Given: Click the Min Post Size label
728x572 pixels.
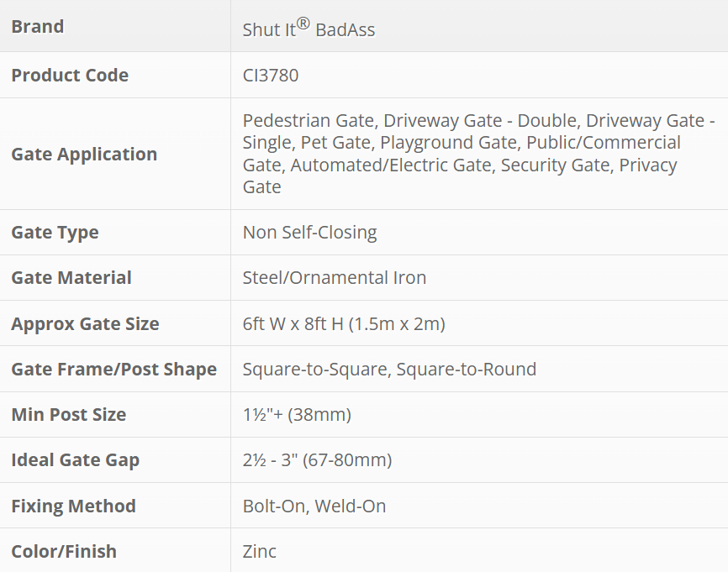Looking at the screenshot, I should tap(69, 415).
